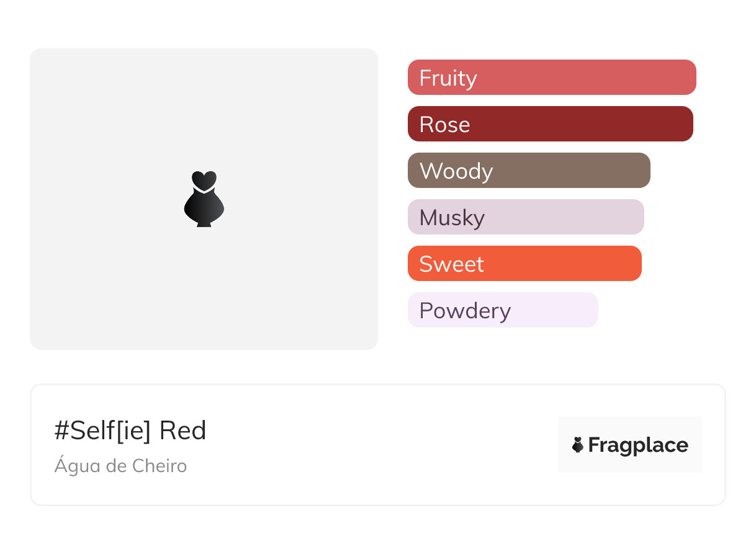The image size is (756, 536).
Task: Click the "Powdery" text label
Action: pyautogui.click(x=465, y=311)
